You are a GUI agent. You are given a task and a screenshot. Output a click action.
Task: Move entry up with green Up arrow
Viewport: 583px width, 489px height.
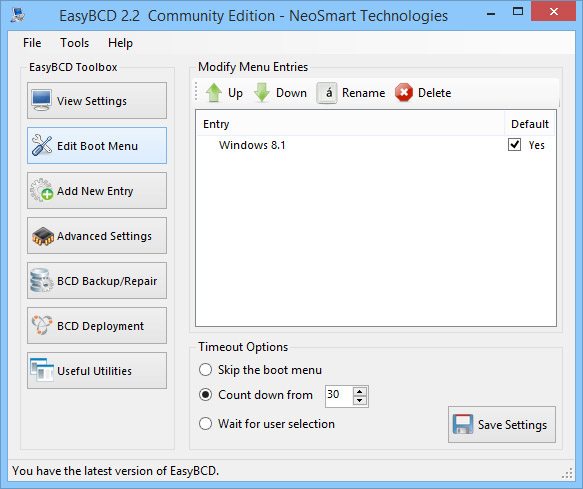[214, 93]
